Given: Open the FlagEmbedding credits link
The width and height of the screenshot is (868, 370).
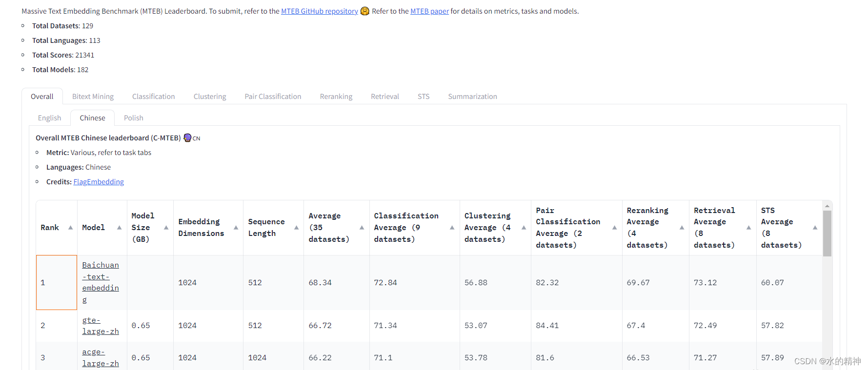Looking at the screenshot, I should pyautogui.click(x=99, y=182).
